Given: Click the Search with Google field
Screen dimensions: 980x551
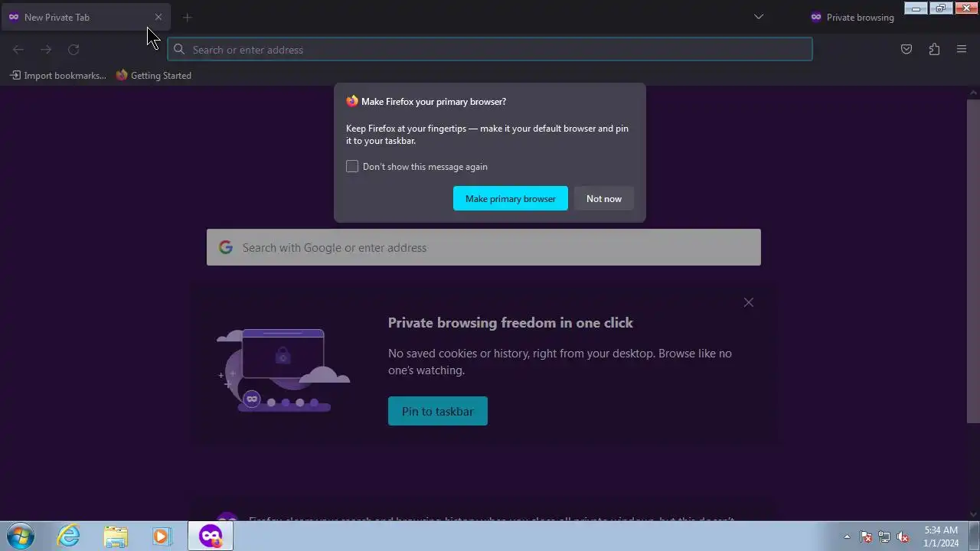Looking at the screenshot, I should pos(484,247).
